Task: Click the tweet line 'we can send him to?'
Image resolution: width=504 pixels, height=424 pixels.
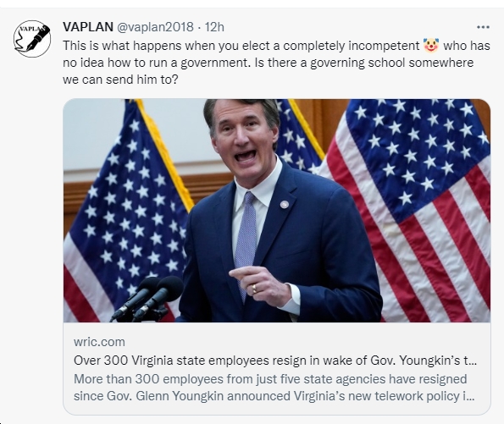Action: tap(120, 80)
